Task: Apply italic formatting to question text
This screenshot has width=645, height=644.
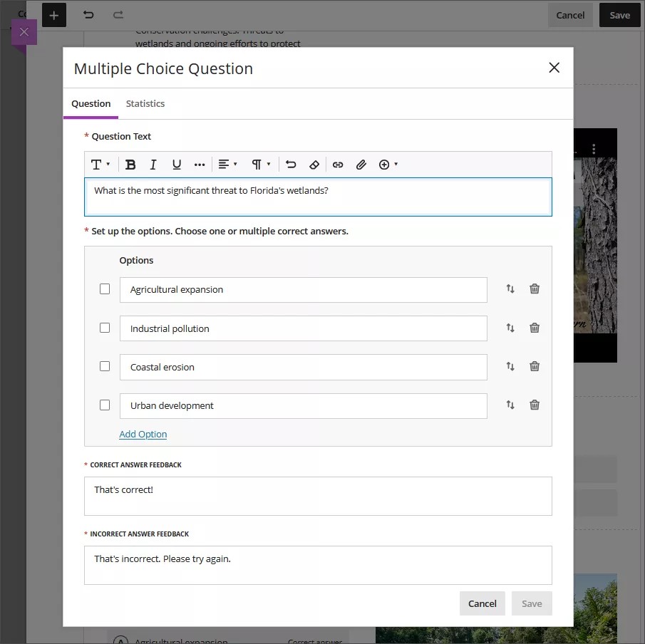Action: click(x=153, y=165)
